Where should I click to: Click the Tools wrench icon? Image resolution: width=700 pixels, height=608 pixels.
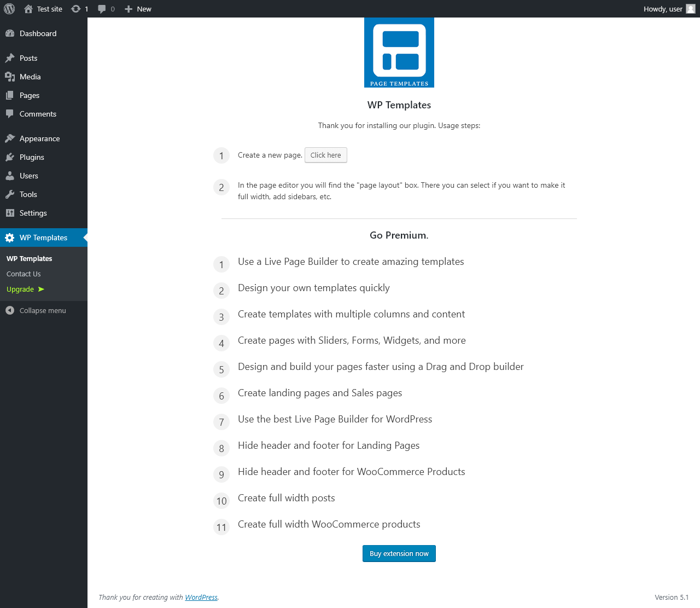tap(10, 194)
